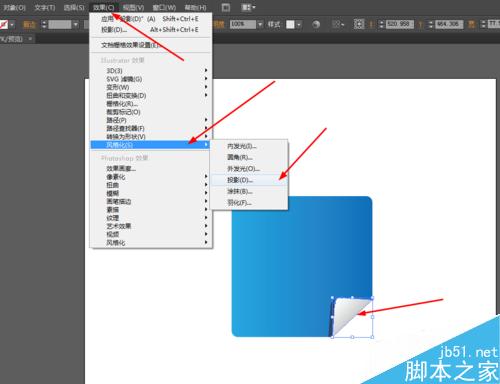This screenshot has height=384, width=500.
Task: Select 路径查找器(F) menu item
Action: [x=151, y=128]
